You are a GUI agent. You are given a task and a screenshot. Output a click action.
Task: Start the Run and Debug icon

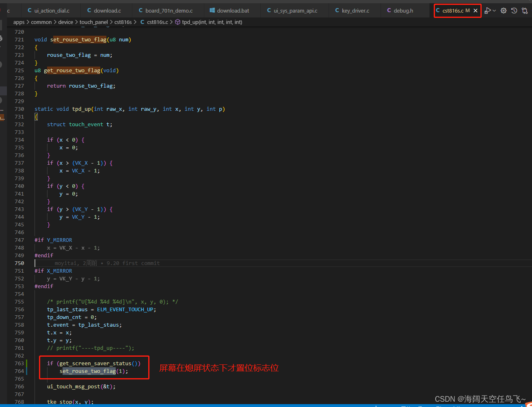coord(488,11)
